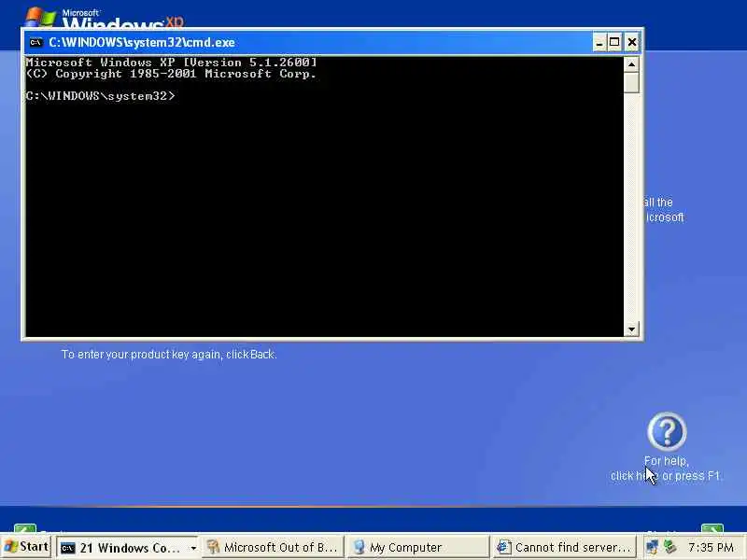Click the console scrollbar up arrow
The width and height of the screenshot is (747, 560).
(631, 63)
